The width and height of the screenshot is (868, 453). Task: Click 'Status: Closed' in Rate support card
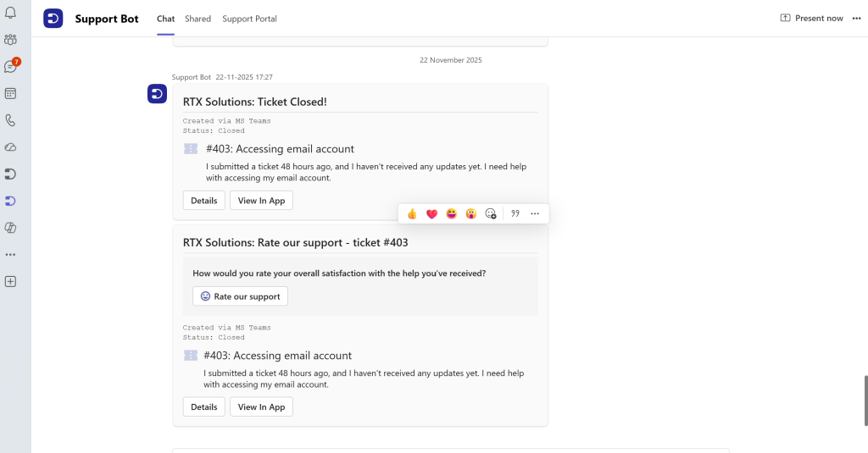(x=214, y=337)
